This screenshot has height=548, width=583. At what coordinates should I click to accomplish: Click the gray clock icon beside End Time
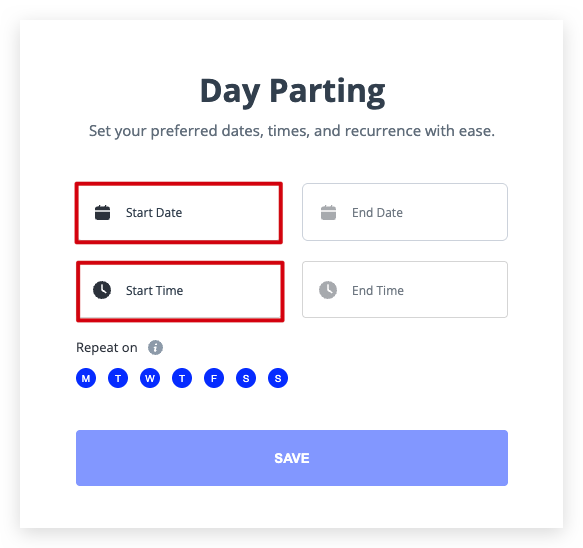coord(328,290)
